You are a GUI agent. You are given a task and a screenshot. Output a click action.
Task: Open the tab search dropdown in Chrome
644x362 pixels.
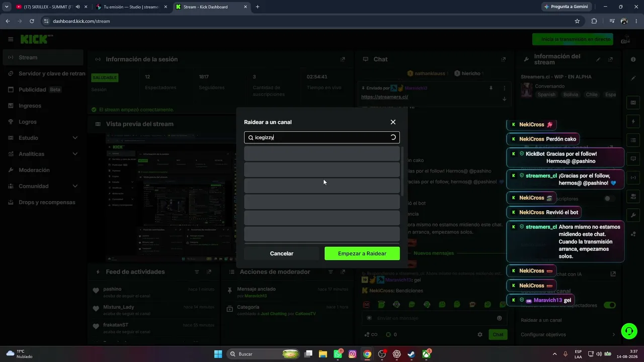[7, 7]
